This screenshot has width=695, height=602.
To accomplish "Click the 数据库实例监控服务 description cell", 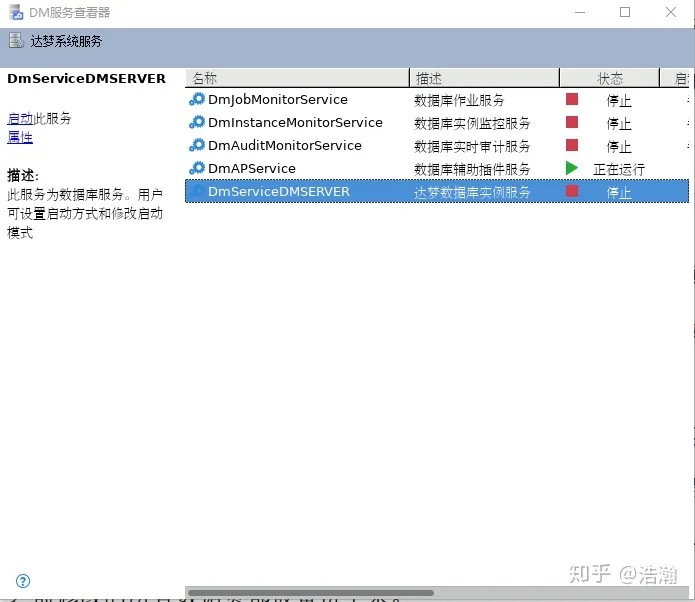I will click(x=472, y=123).
